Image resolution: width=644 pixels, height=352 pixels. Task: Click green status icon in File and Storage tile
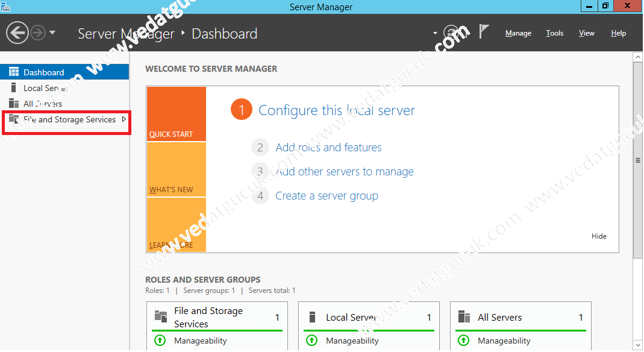(x=160, y=340)
